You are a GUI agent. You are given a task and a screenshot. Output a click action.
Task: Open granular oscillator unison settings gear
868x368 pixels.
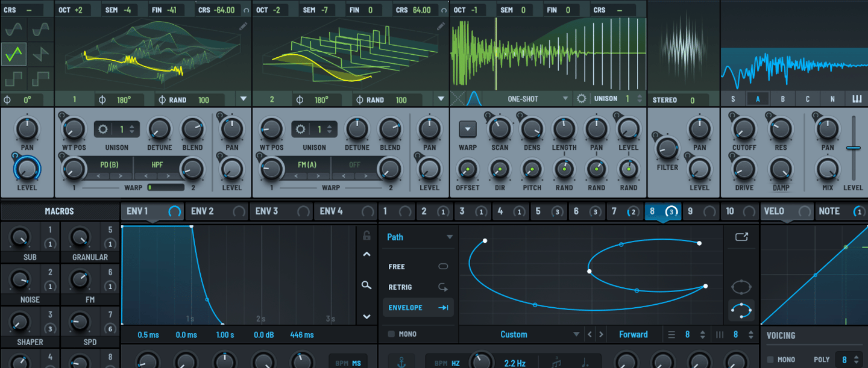[x=581, y=99]
